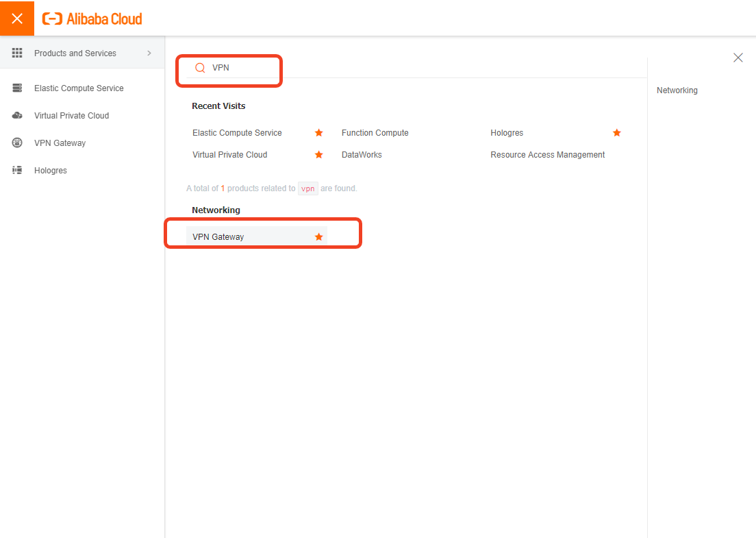
Task: Expand the Products and Services chevron
Action: click(149, 53)
